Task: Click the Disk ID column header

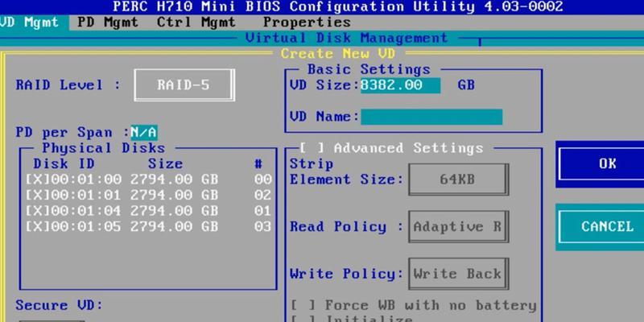Action: (x=64, y=164)
